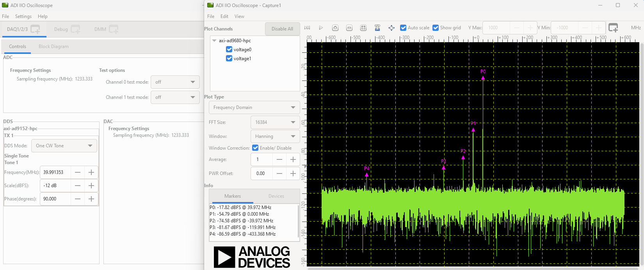Increase Scale(dBFS) with plus button
Image resolution: width=644 pixels, height=270 pixels.
tap(91, 186)
